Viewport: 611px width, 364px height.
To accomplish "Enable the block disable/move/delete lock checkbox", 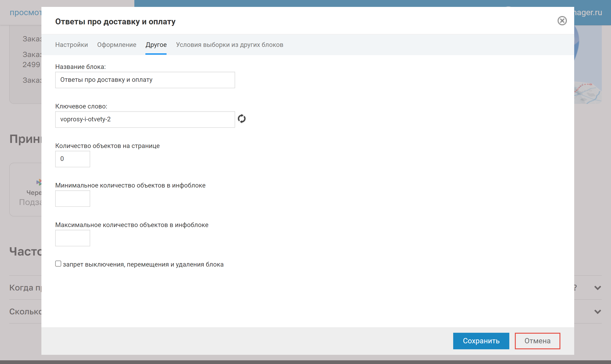I will (58, 264).
